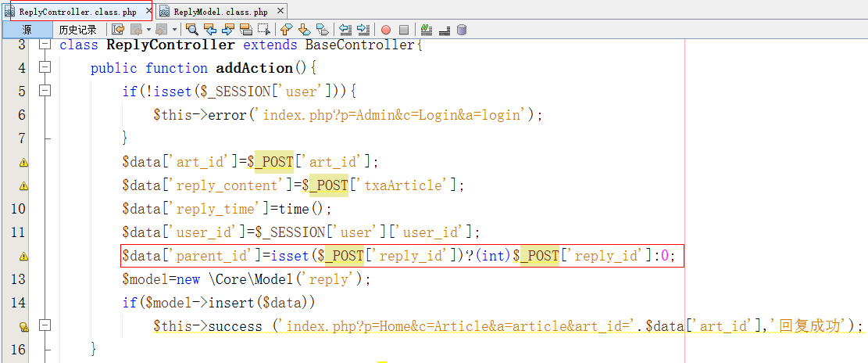The image size is (868, 363).
Task: Jump to Last Edit location icon
Action: (x=118, y=30)
